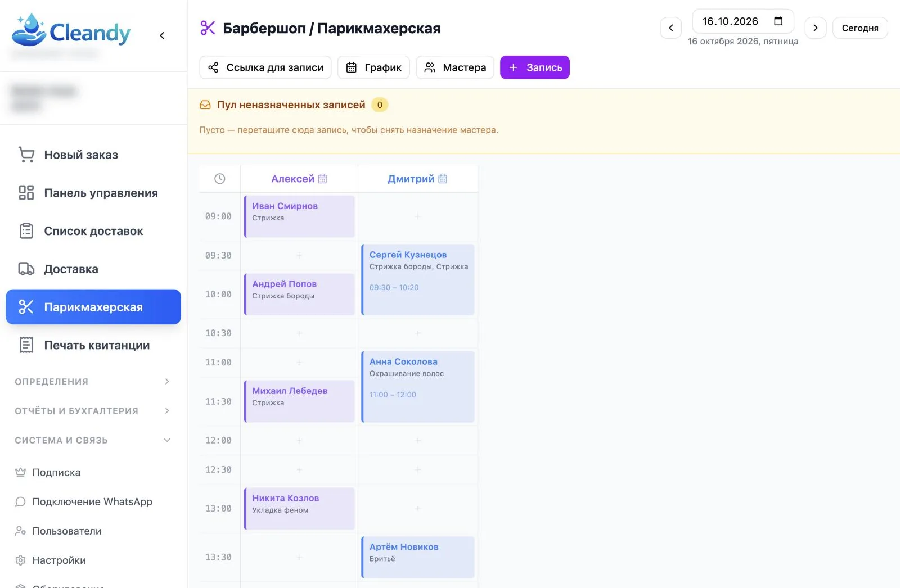Go to next day arrow
Screen dimensions: 900x588
point(815,28)
